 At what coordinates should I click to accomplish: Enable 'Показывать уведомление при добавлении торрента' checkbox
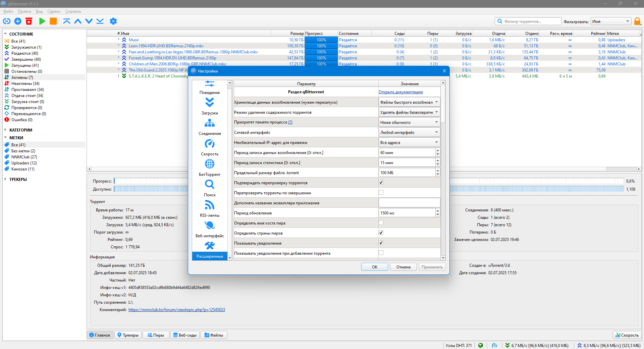click(381, 253)
